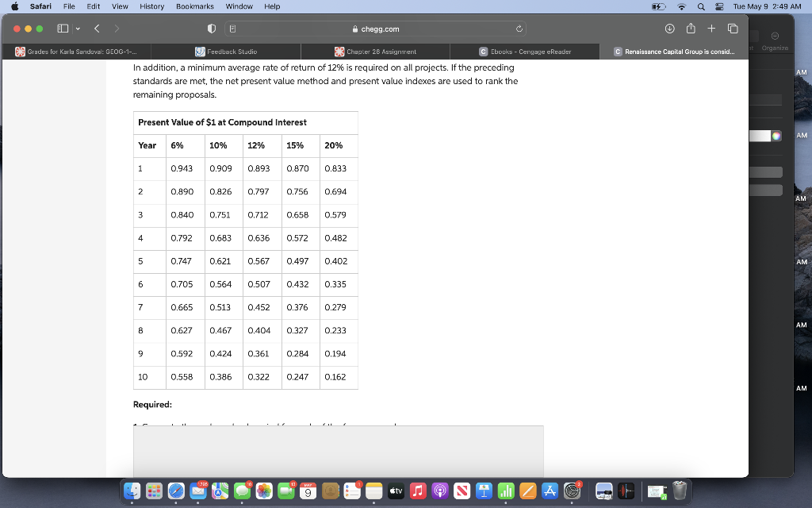Click the new tab plus button
812x508 pixels.
711,28
